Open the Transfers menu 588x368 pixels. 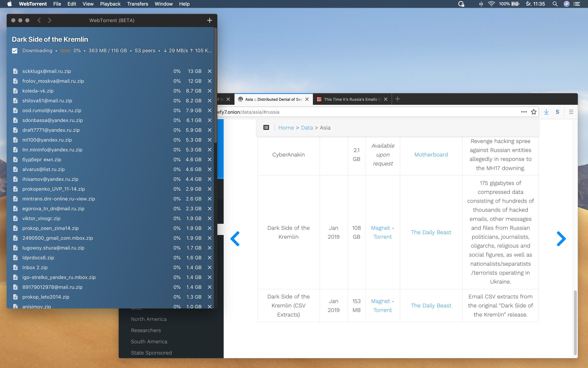tap(137, 4)
